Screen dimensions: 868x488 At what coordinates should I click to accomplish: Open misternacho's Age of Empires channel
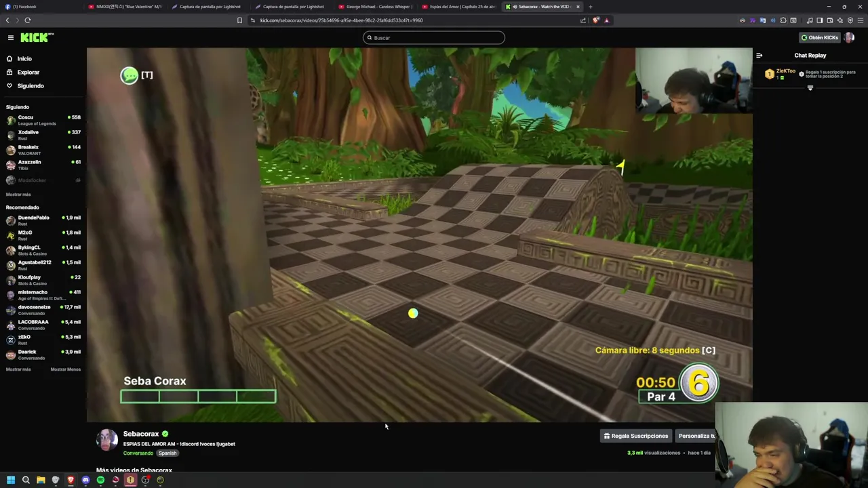coord(42,295)
